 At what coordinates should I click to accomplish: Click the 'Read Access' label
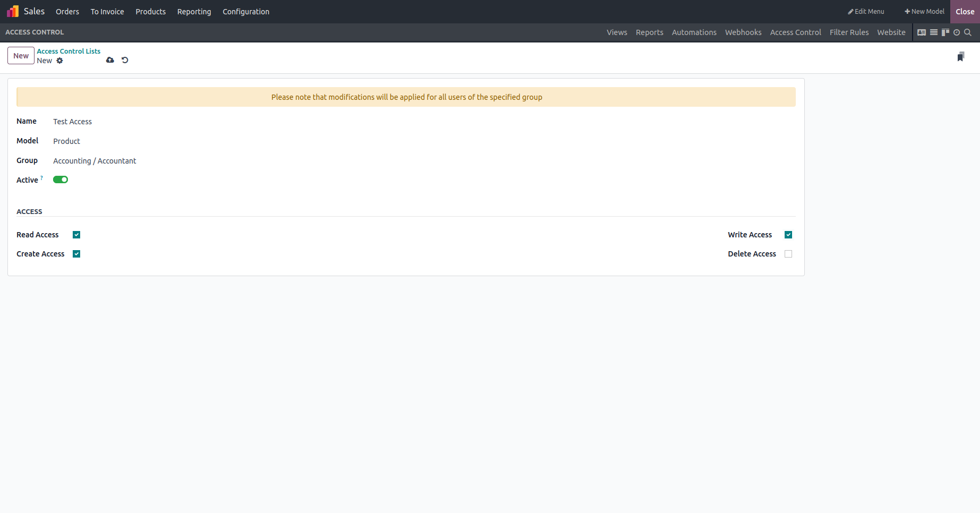coord(38,235)
